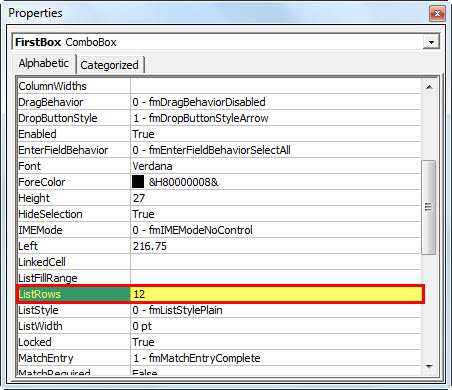Click value 0 - fmListStylePlain
This screenshot has height=390, width=452.
(177, 310)
